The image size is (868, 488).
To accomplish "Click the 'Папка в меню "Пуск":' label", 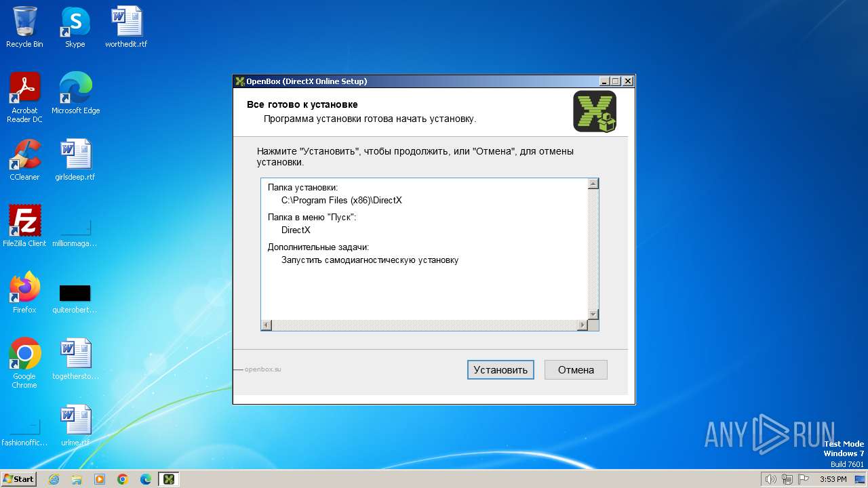I will [311, 217].
